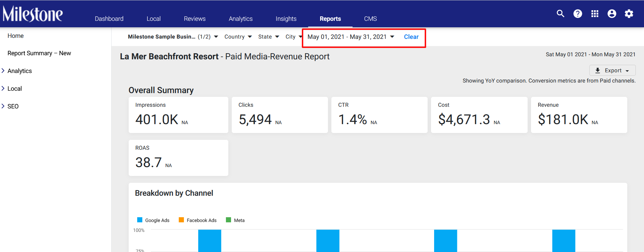
Task: Open the settings gear icon
Action: pyautogui.click(x=629, y=14)
